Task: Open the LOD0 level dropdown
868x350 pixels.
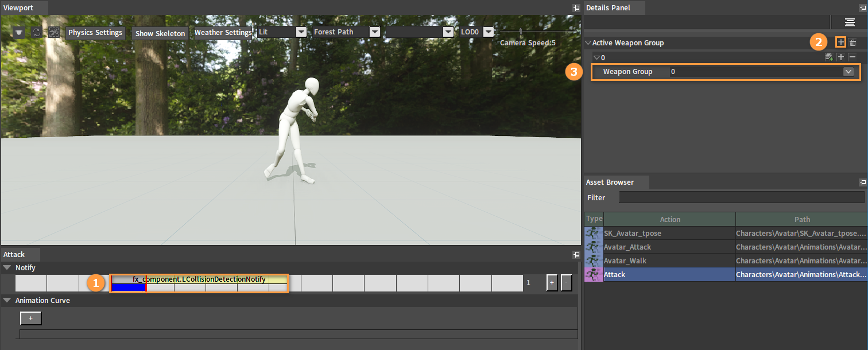Action: [x=488, y=32]
